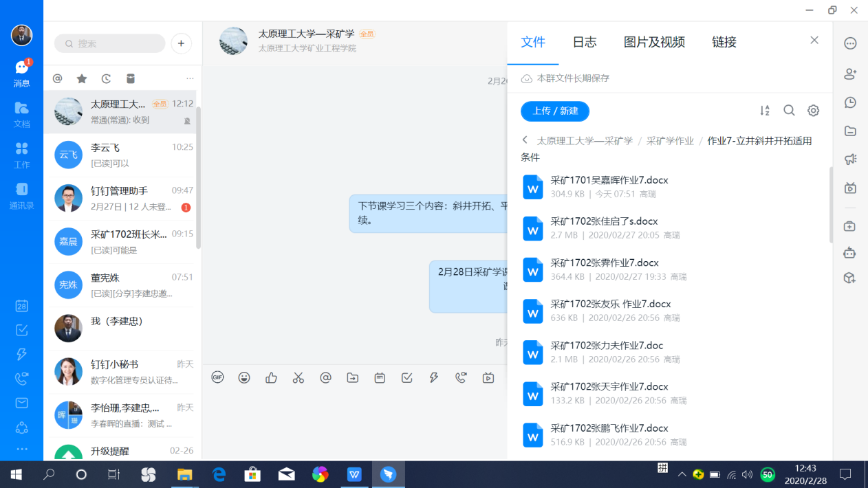This screenshot has height=488, width=868.
Task: Search group files with magnifier icon
Action: click(789, 111)
